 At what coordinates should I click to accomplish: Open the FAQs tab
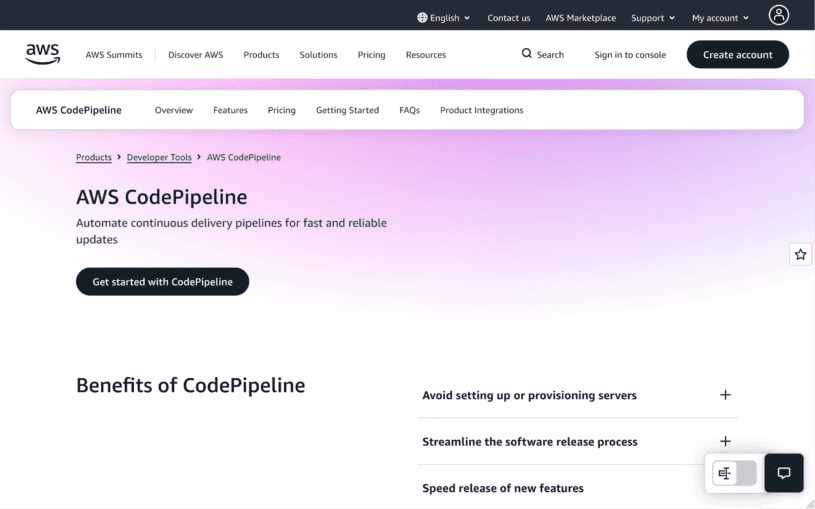tap(409, 110)
